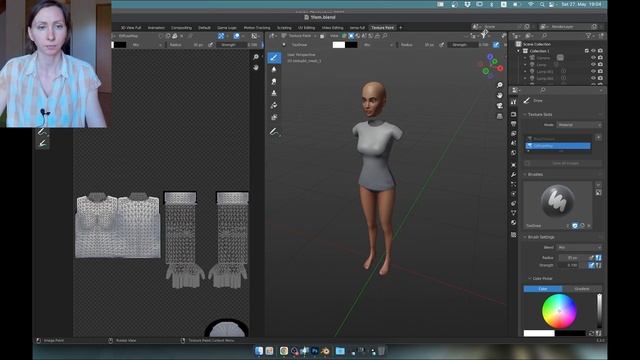Select the highlighted diffuse texture slot

(x=558, y=146)
